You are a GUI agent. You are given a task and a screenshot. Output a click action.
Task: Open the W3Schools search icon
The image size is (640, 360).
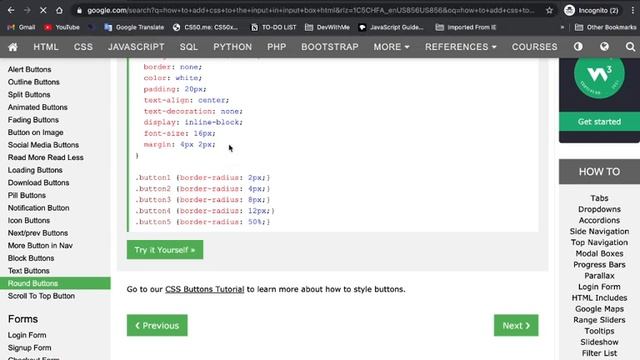point(630,47)
